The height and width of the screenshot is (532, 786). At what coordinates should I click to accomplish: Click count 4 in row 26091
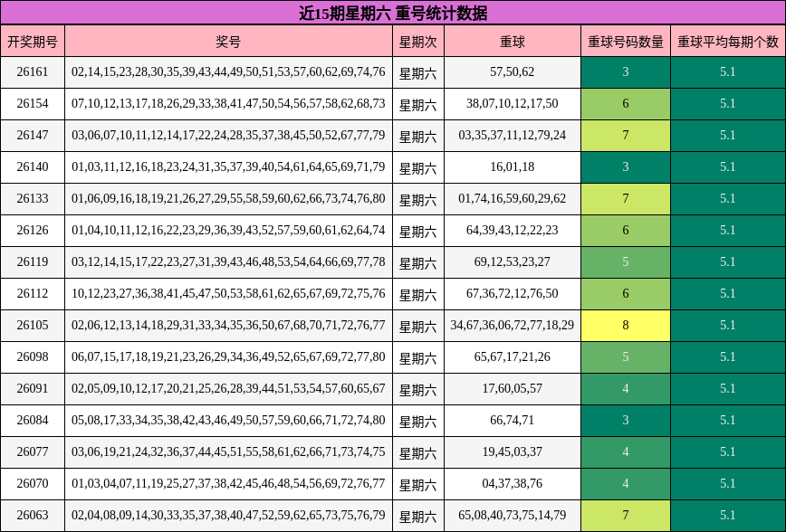point(626,389)
